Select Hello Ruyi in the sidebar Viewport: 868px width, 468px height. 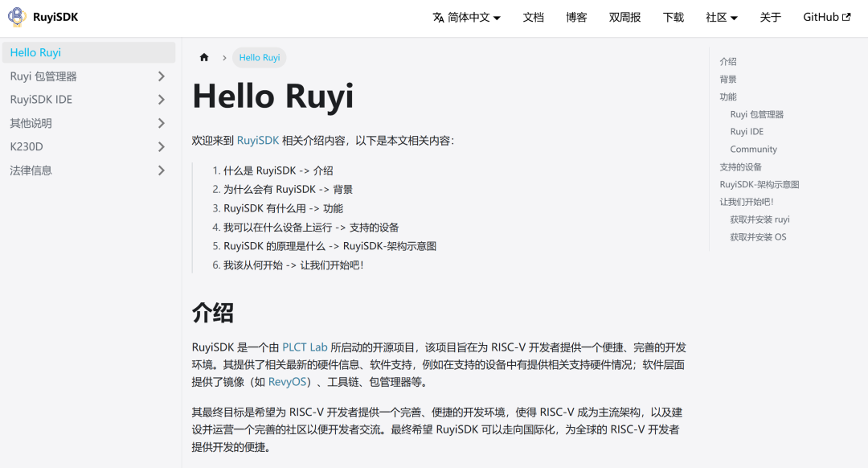click(x=88, y=52)
